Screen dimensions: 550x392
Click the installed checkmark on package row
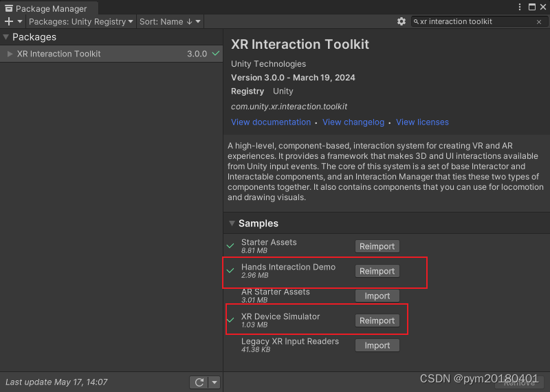tap(216, 54)
